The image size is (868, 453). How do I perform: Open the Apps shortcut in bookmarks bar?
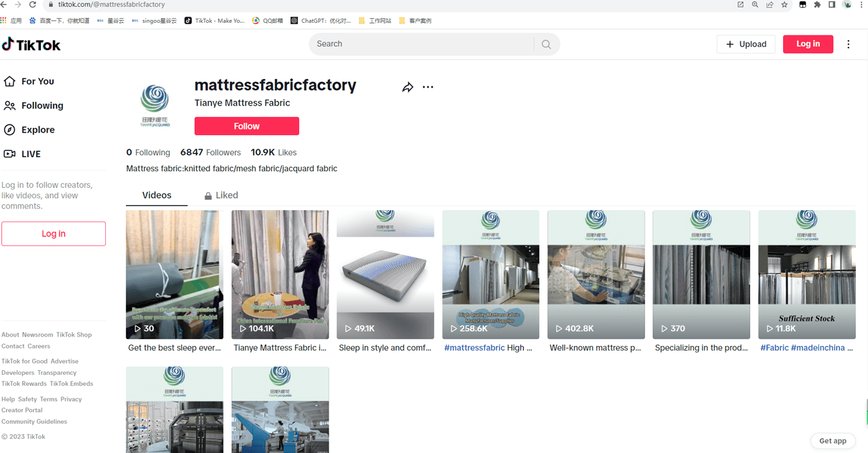pos(11,21)
